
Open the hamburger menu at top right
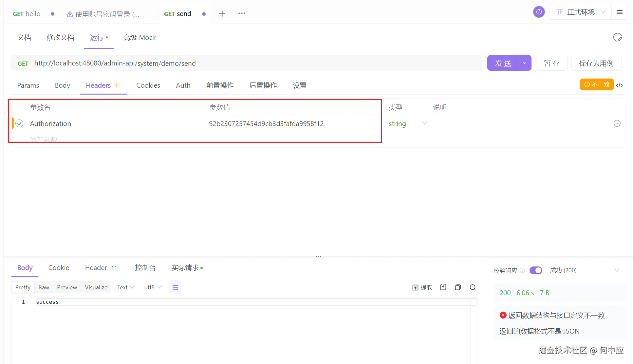click(620, 12)
